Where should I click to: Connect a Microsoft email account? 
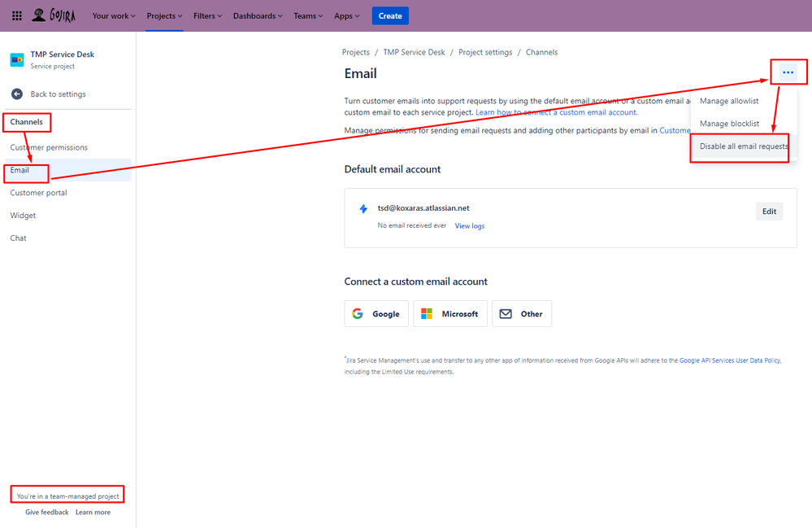(450, 313)
